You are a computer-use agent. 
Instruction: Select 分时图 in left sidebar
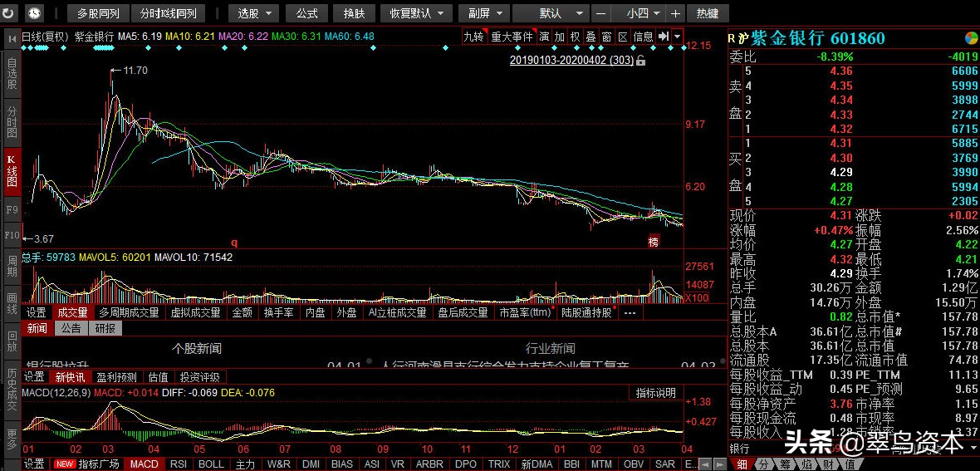tap(12, 121)
